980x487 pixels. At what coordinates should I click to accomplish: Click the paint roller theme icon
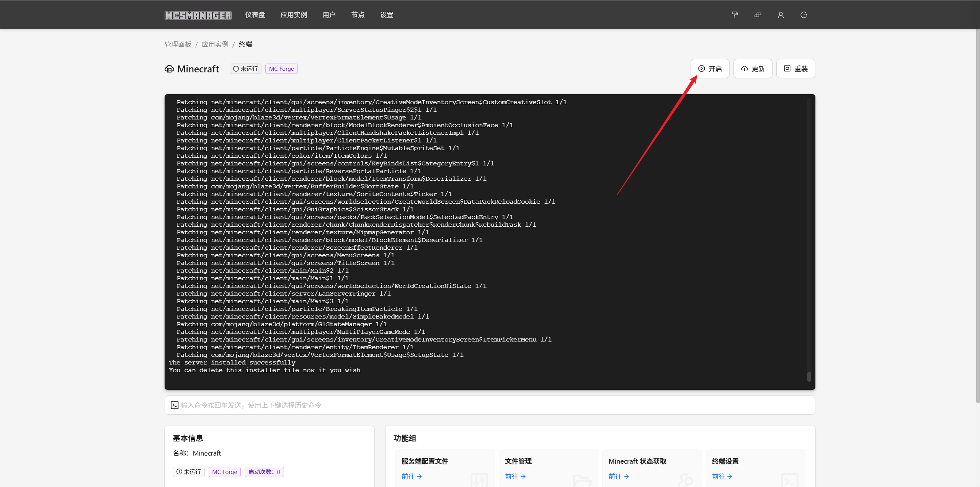pos(735,15)
